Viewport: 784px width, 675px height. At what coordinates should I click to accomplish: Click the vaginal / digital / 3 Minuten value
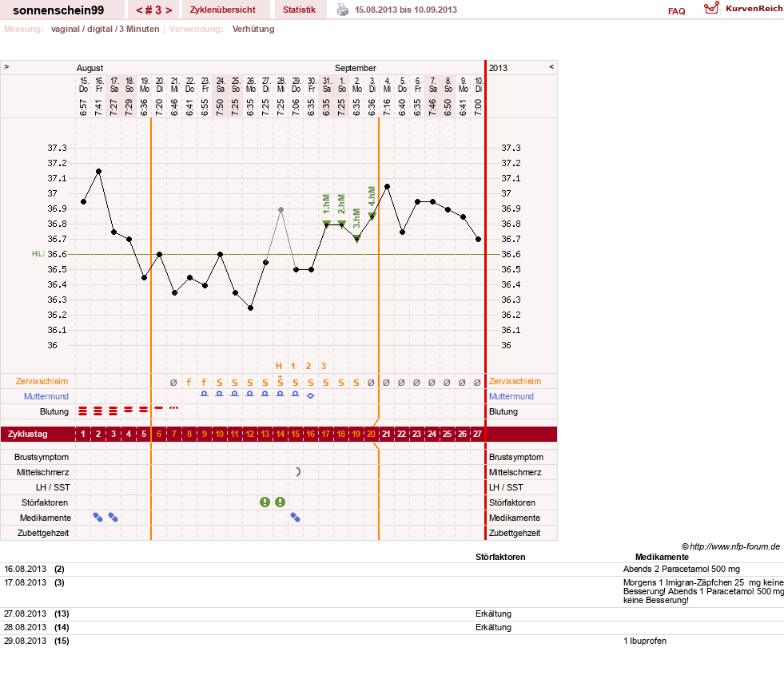[105, 29]
